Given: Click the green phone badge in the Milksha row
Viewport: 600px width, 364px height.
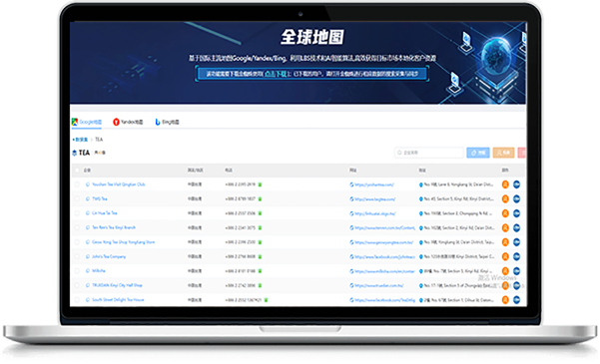Looking at the screenshot, I should point(260,271).
